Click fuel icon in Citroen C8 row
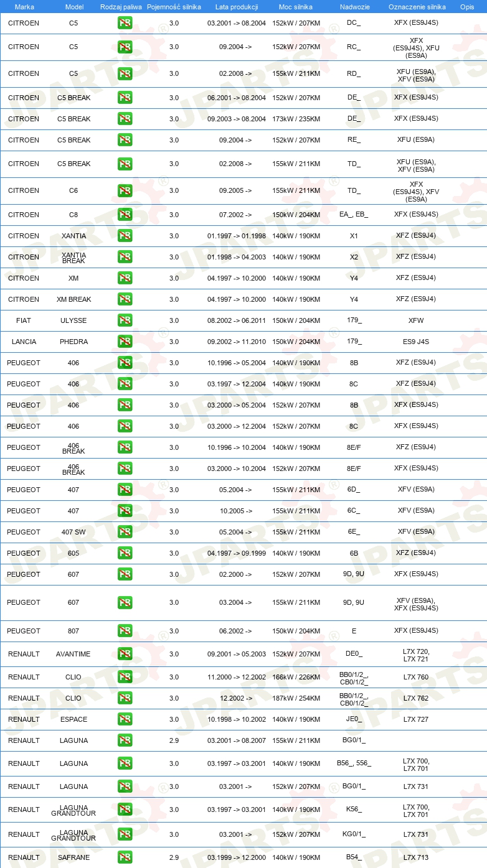Image resolution: width=487 pixels, height=868 pixels. pos(125,215)
